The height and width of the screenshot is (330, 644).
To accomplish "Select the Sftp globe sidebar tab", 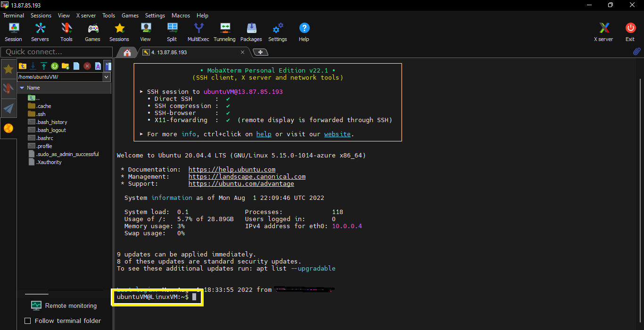I will (8, 128).
